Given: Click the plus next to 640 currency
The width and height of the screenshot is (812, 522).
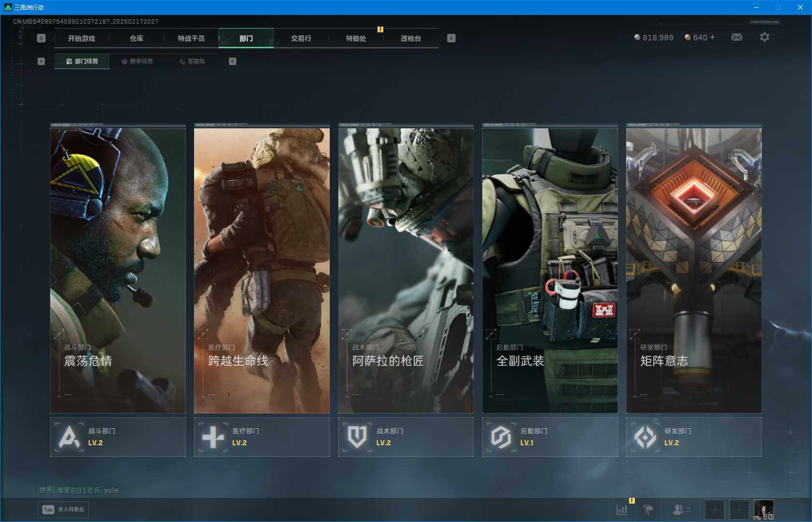Looking at the screenshot, I should tap(713, 37).
